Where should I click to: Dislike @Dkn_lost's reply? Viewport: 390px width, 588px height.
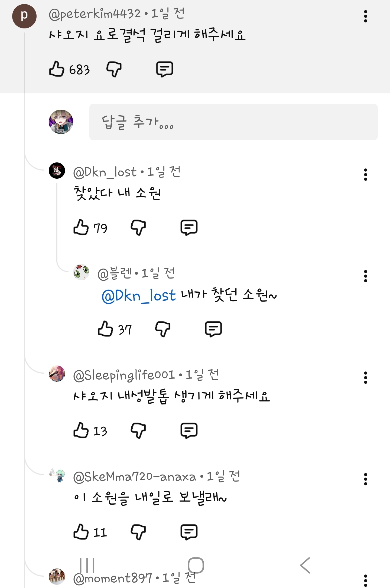[x=138, y=227]
